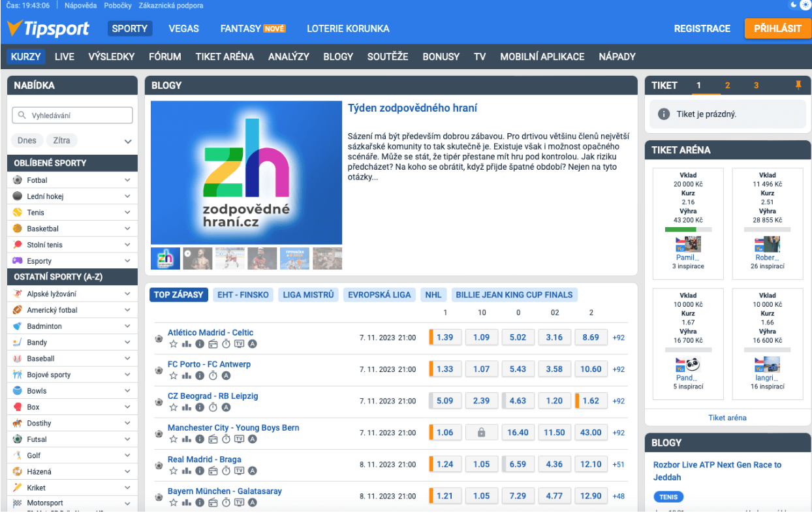Viewport: 812px width, 513px height.
Task: Click TV icon for Manchester City - Young Boys Bern
Action: coord(239,439)
